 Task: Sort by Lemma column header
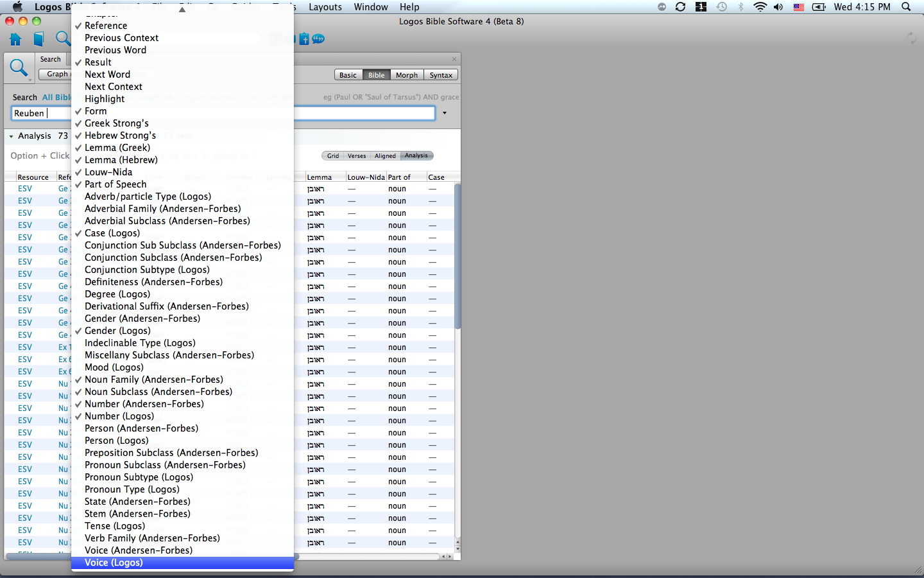(325, 177)
